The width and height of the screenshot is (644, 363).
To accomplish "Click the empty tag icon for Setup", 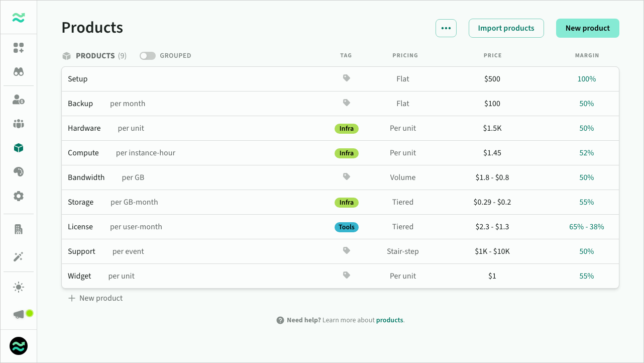I will click(x=346, y=78).
